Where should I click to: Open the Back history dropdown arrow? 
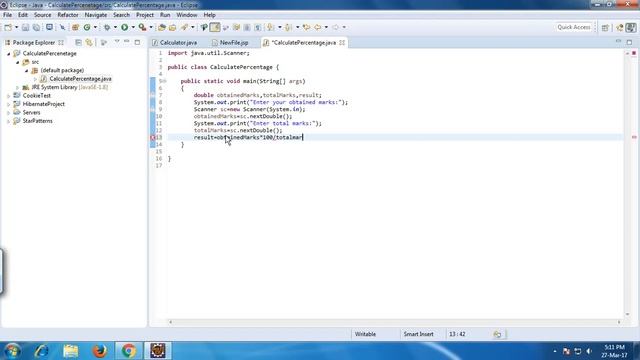click(326, 27)
